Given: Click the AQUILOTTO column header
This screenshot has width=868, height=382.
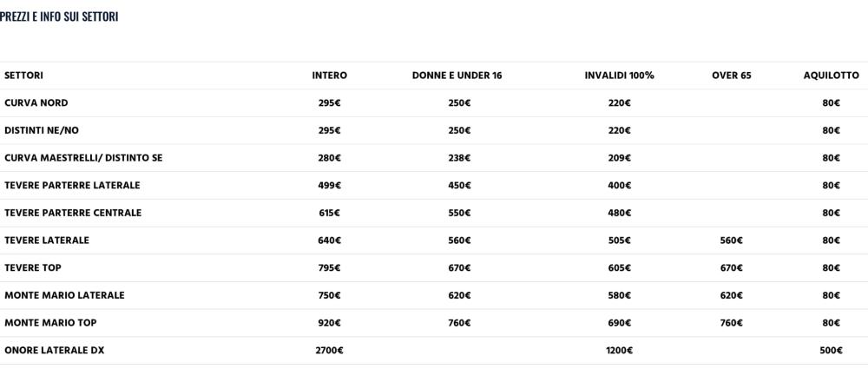Looking at the screenshot, I should (x=832, y=76).
